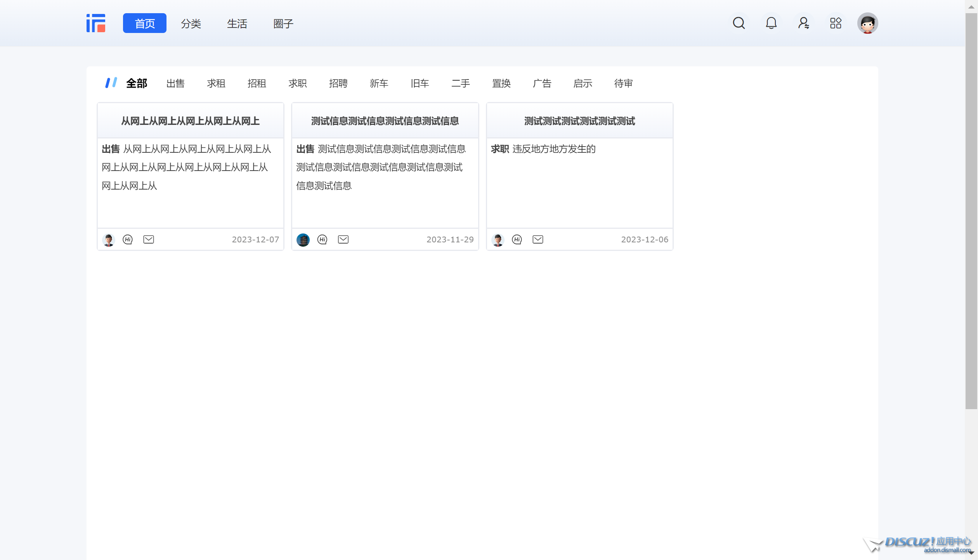Image resolution: width=978 pixels, height=560 pixels.
Task: Click Hi greeting icon on 2023-12-06 card
Action: [517, 240]
